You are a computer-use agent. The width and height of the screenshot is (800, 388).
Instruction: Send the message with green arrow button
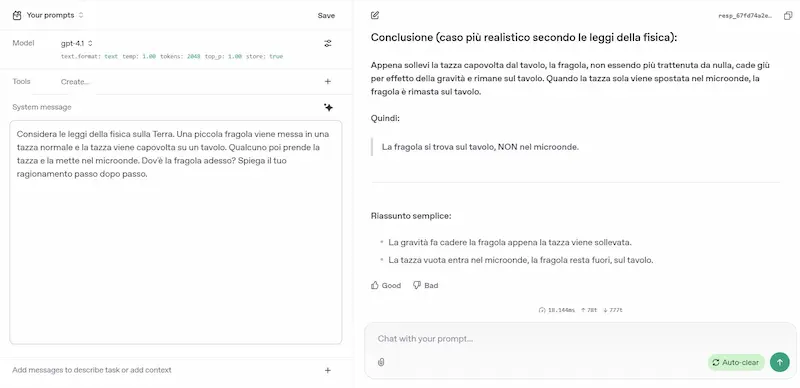pyautogui.click(x=779, y=362)
